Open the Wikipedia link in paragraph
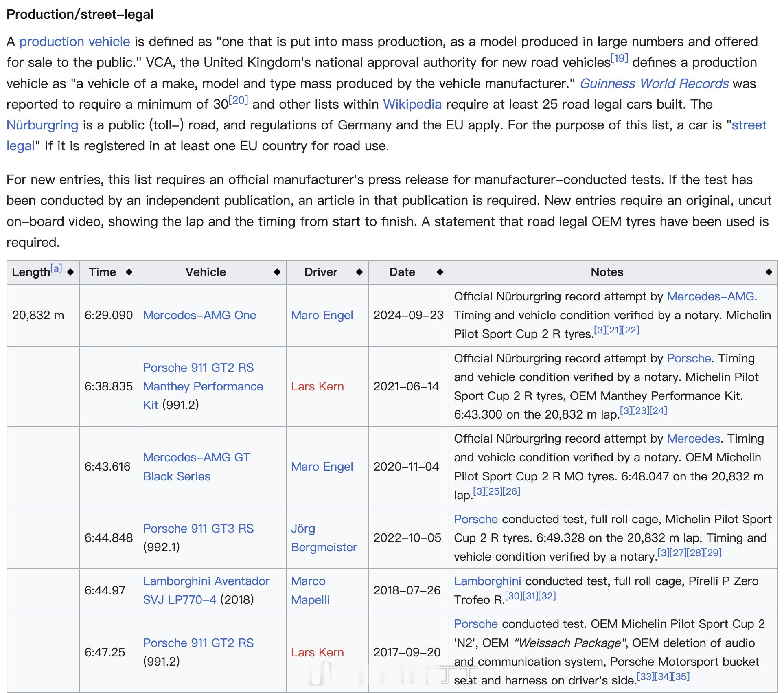This screenshot has width=784, height=693. [x=412, y=104]
